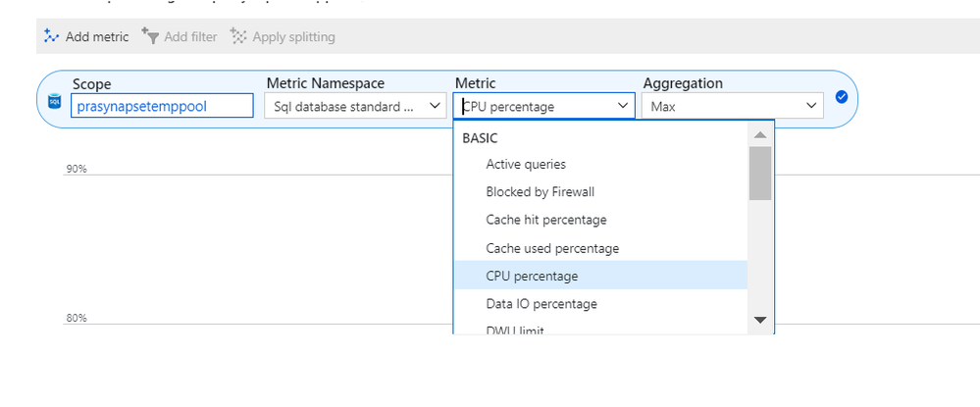Click the Add metric sparkle icon
The image size is (980, 407).
tap(52, 36)
